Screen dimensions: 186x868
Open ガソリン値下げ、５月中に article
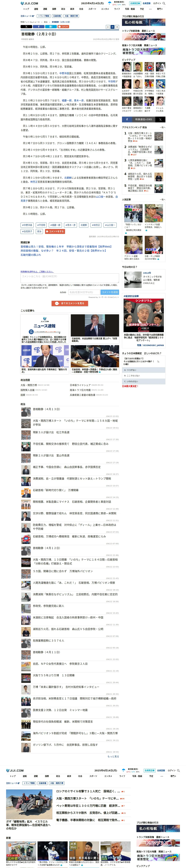pyautogui.click(x=65, y=745)
